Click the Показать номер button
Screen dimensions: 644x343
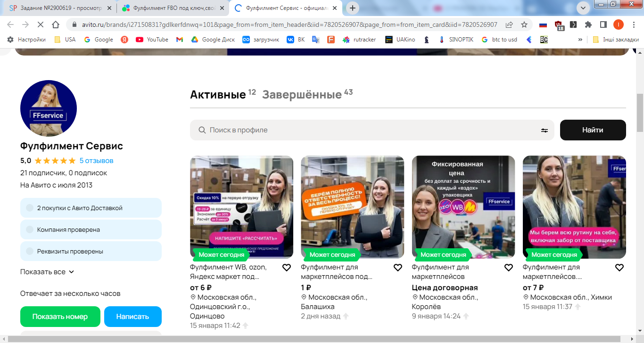pos(60,317)
